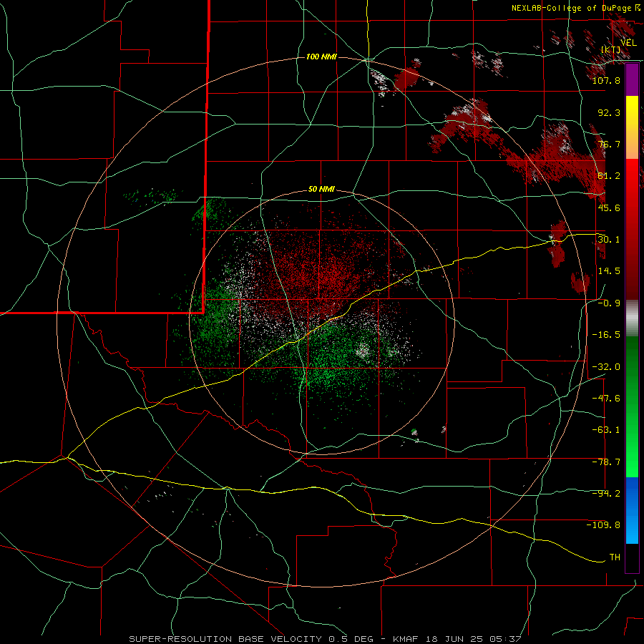Select the -16.5 legend value
The image size is (644, 644).
(606, 335)
